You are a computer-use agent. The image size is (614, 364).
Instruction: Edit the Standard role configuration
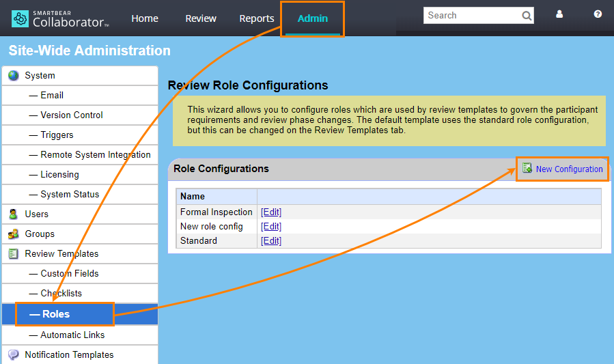[x=271, y=240]
